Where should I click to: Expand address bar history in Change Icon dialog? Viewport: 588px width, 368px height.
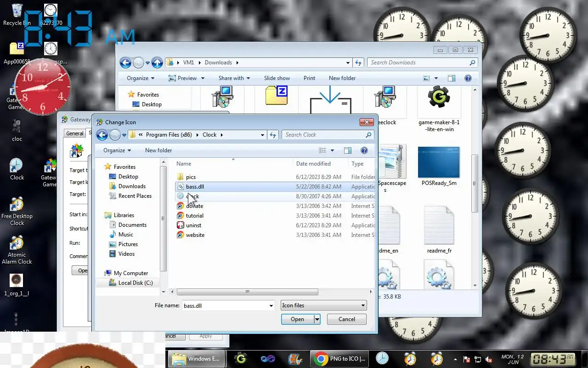[263, 135]
